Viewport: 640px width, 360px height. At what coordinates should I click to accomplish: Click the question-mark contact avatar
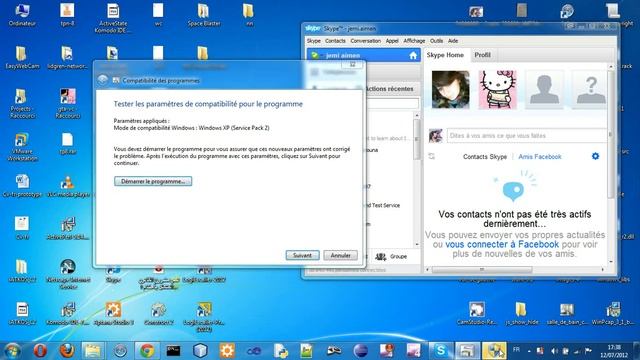click(590, 89)
